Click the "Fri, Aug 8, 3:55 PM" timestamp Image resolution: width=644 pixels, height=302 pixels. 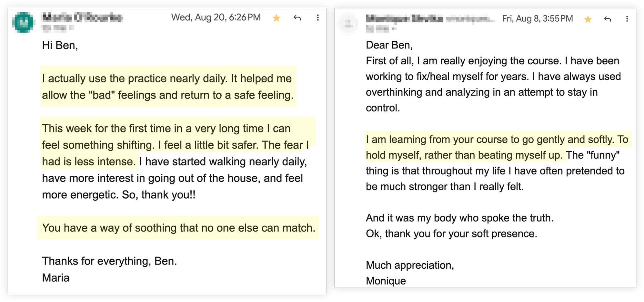point(537,19)
